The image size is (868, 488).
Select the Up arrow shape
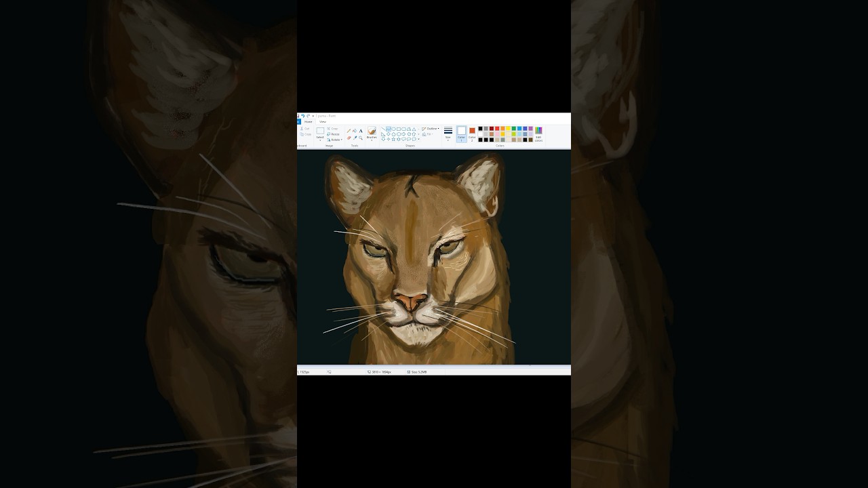click(414, 134)
